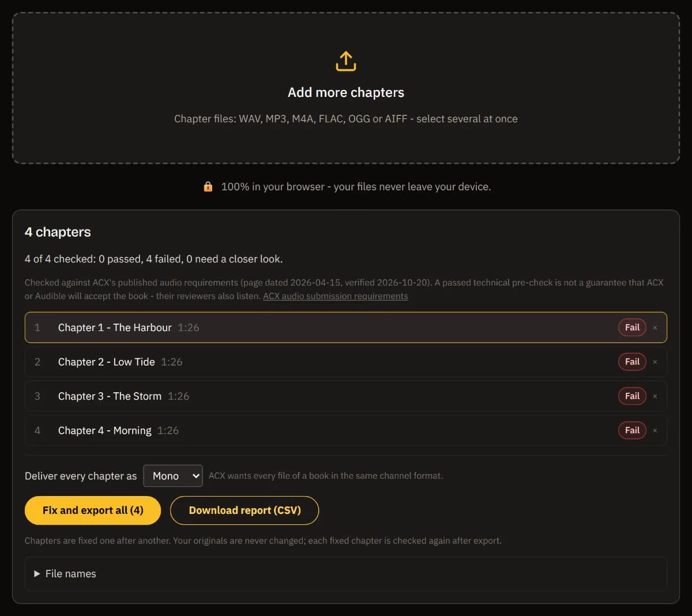Click the Add more chapters heading
Image resolution: width=692 pixels, height=616 pixels.
coord(346,92)
